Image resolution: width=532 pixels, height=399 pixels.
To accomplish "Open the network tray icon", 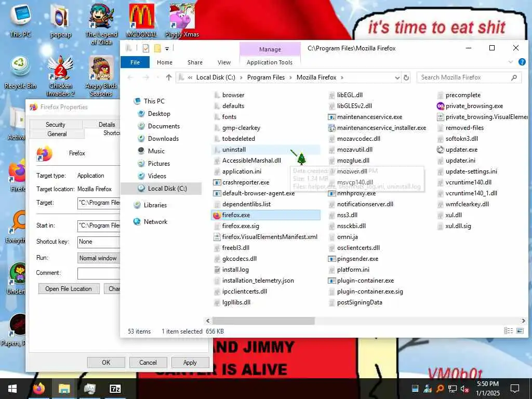I will click(x=452, y=389).
